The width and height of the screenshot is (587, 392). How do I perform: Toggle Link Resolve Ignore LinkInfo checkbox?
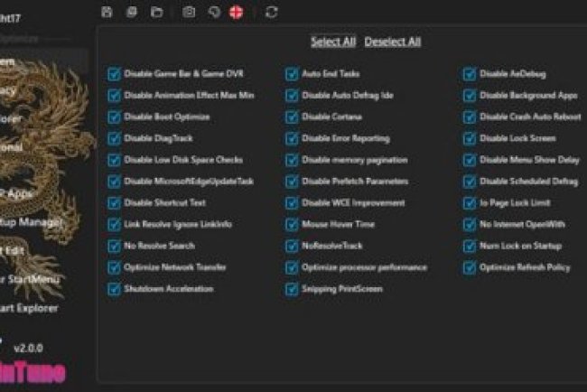tap(114, 225)
